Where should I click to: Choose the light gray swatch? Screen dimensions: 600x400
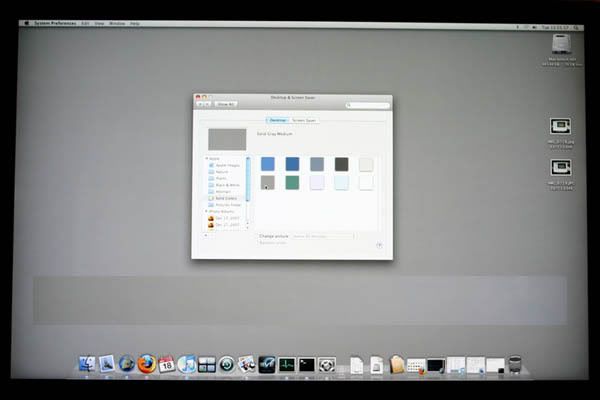coord(366,164)
